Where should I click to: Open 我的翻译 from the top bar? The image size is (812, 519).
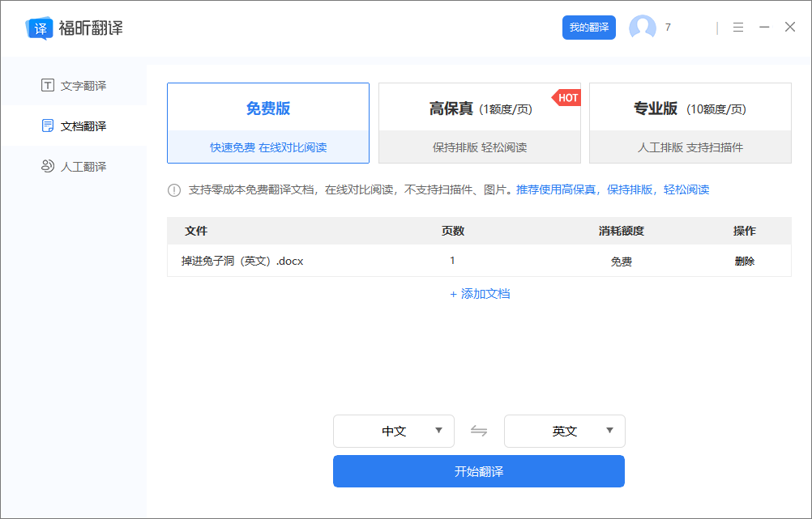pos(588,27)
